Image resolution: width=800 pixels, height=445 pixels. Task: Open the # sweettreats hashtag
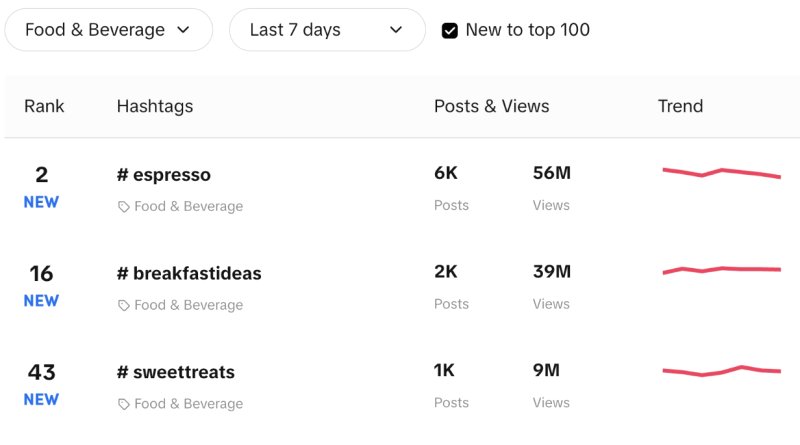coord(176,372)
